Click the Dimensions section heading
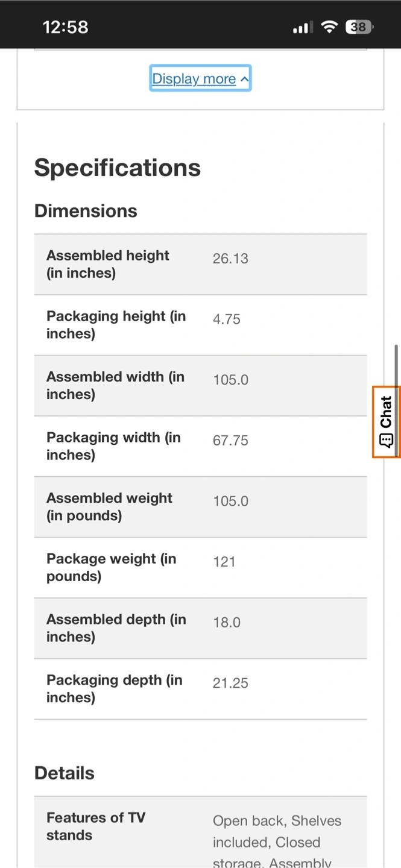The height and width of the screenshot is (868, 401). click(86, 211)
